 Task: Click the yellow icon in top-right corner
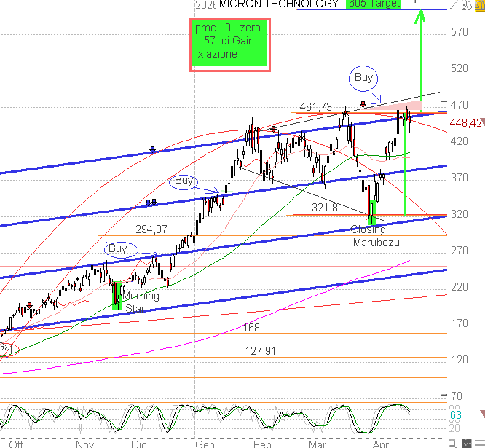478,4
